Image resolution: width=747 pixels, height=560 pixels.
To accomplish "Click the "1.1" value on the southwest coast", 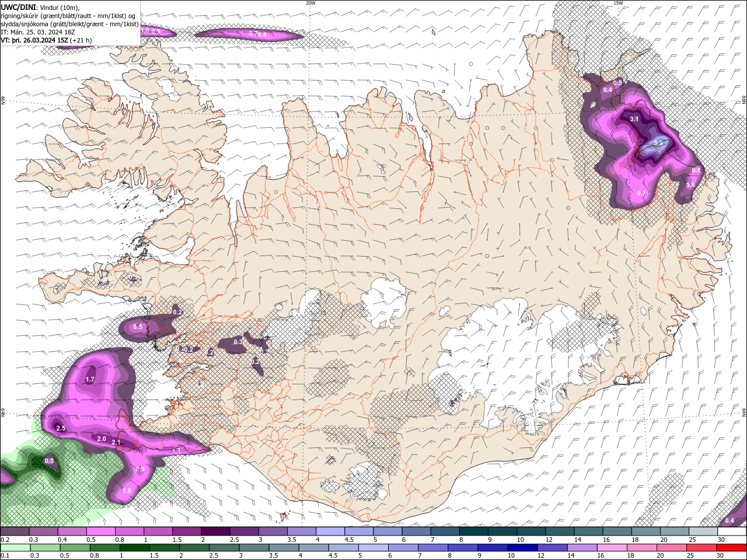I will [x=176, y=450].
